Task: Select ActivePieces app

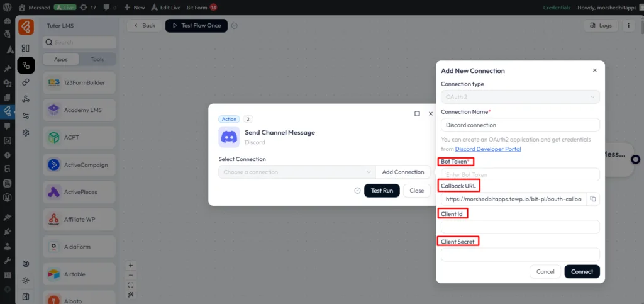Action: (x=79, y=192)
